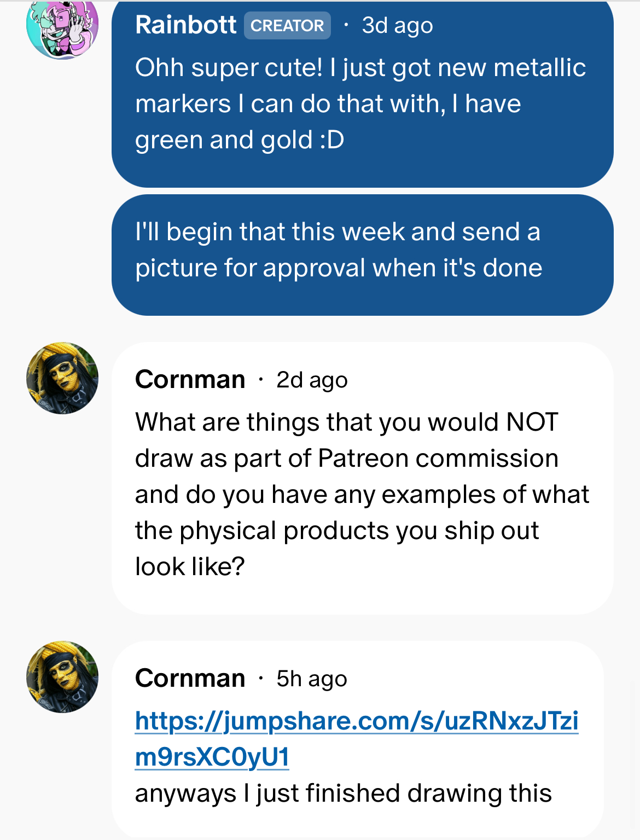Click the CREATOR badge next to Rainbott
Viewport: 640px width, 840px height.
tap(287, 25)
